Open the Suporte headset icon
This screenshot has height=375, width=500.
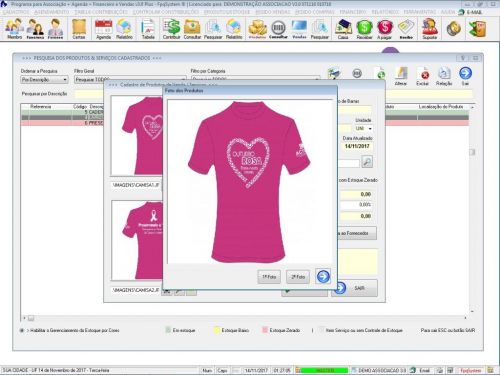(x=430, y=29)
